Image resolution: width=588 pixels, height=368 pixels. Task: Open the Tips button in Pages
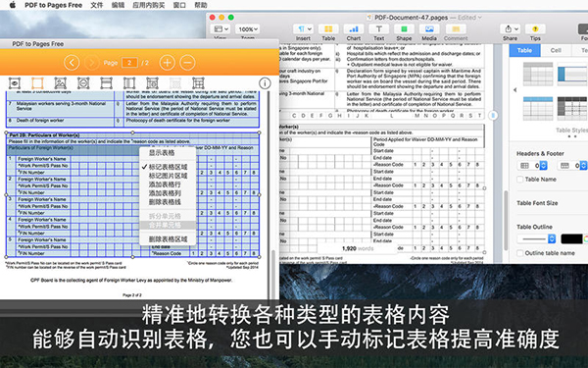coord(535,29)
